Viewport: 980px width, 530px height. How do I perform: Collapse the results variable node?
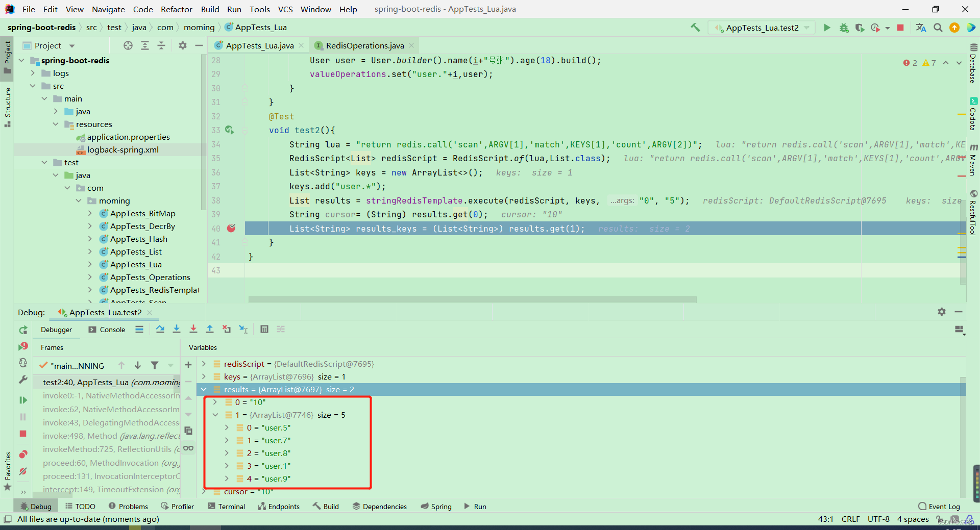[x=204, y=389]
